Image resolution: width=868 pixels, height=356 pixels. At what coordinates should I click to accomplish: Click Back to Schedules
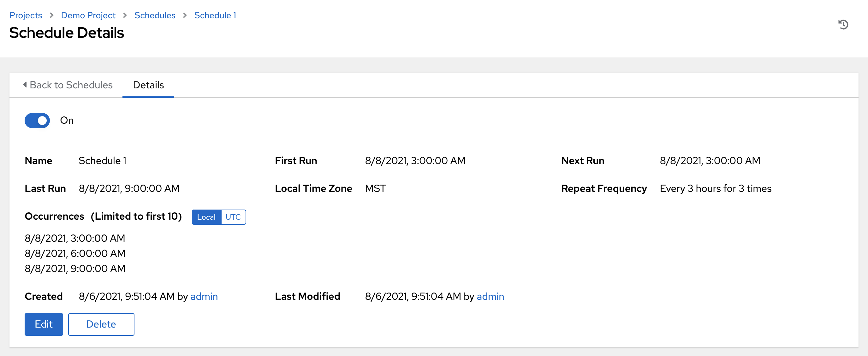(71, 85)
